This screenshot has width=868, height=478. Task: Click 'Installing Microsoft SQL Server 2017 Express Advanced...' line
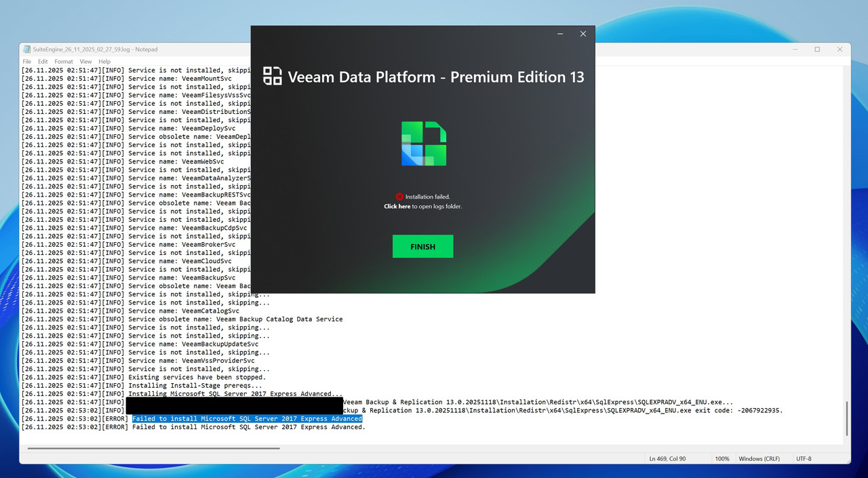[x=182, y=394]
